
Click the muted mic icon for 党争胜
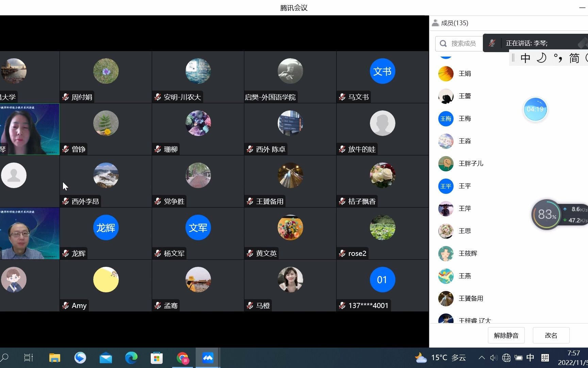point(158,201)
